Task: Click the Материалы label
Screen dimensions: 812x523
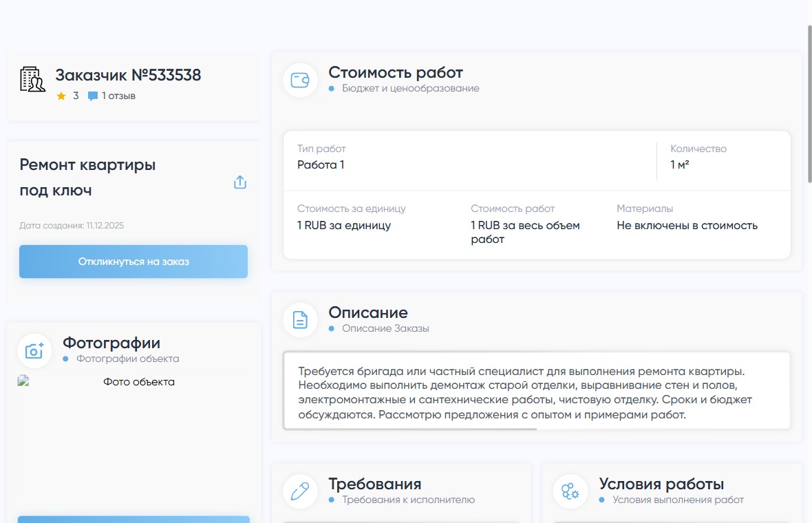Action: [645, 209]
